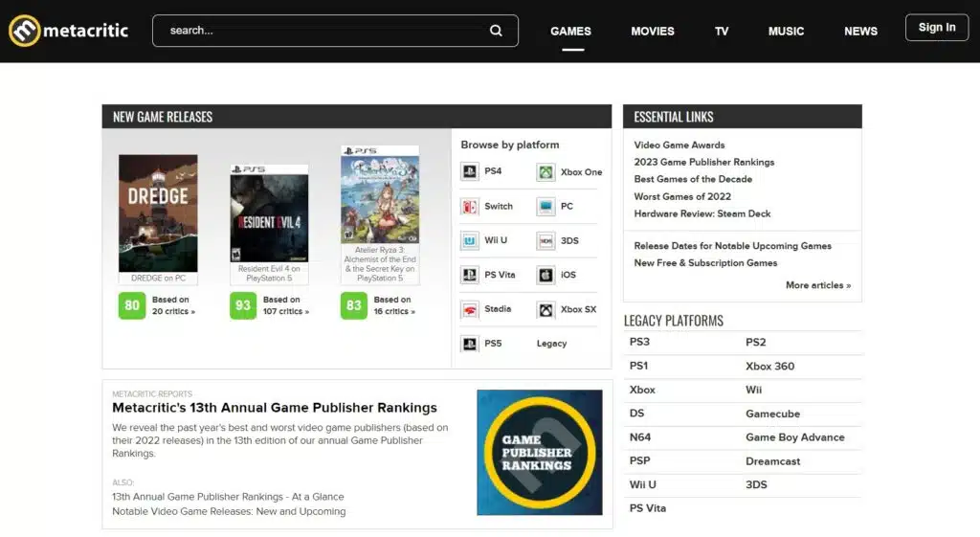Click the Metacritic logo icon

click(x=24, y=31)
